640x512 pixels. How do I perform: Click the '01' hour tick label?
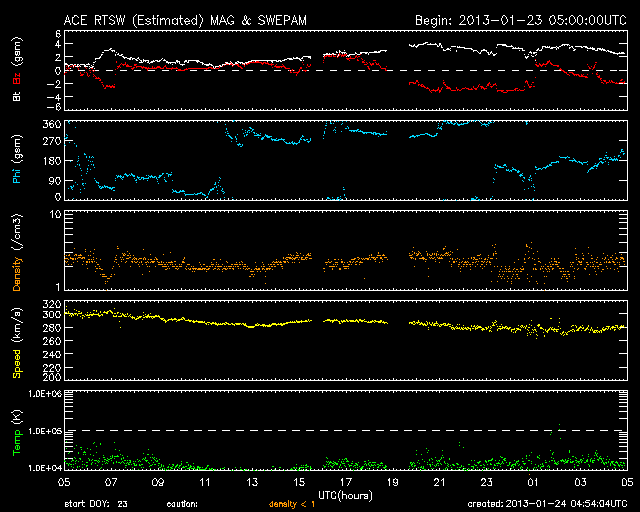533,482
